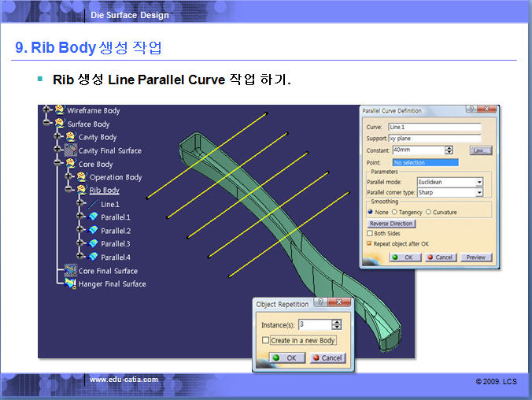Select the Line.1 icon in tree

94,204
